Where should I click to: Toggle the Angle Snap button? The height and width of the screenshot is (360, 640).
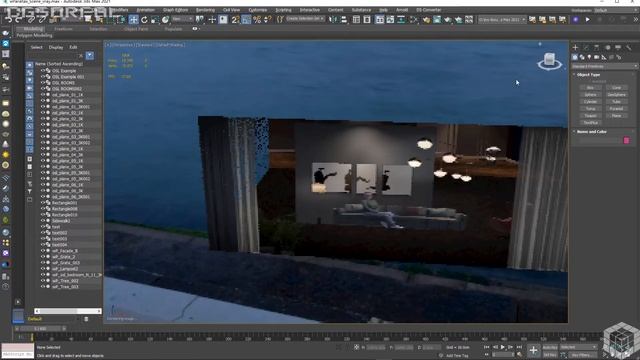point(246,19)
